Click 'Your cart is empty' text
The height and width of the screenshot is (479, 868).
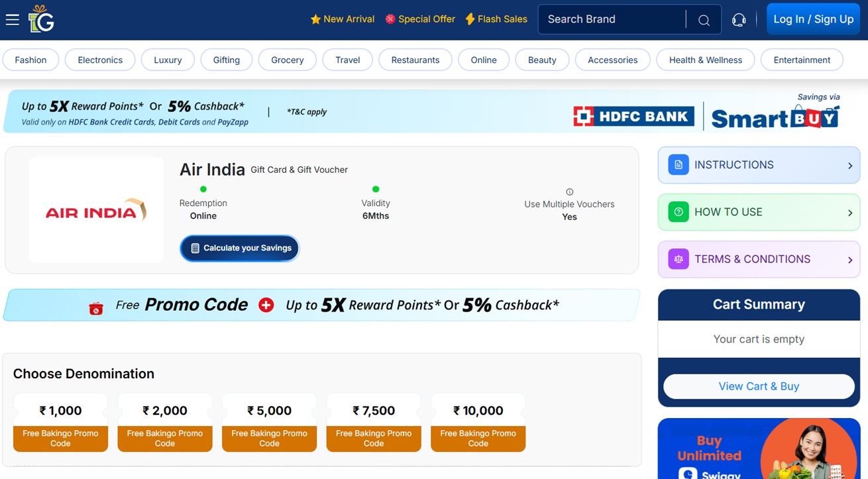(759, 339)
